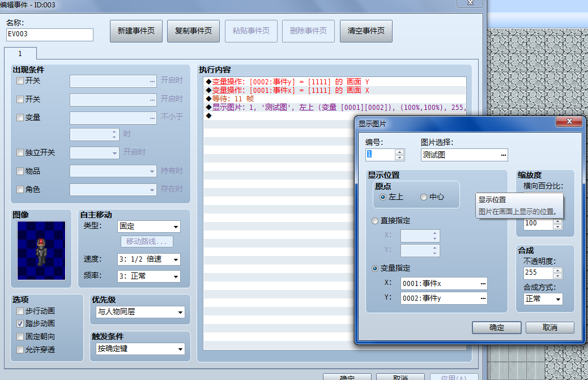The width and height of the screenshot is (588, 380).
Task: Click scale percentage field showing 100
Action: pyautogui.click(x=539, y=224)
